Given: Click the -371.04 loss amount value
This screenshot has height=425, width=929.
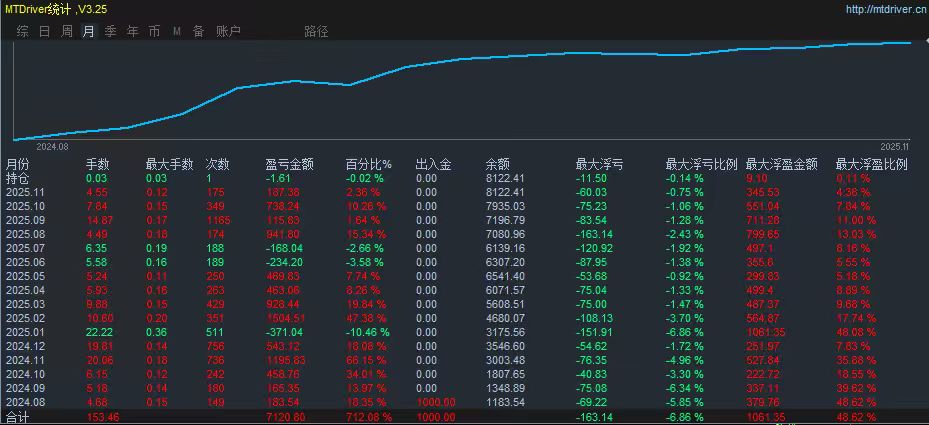Looking at the screenshot, I should click(286, 332).
